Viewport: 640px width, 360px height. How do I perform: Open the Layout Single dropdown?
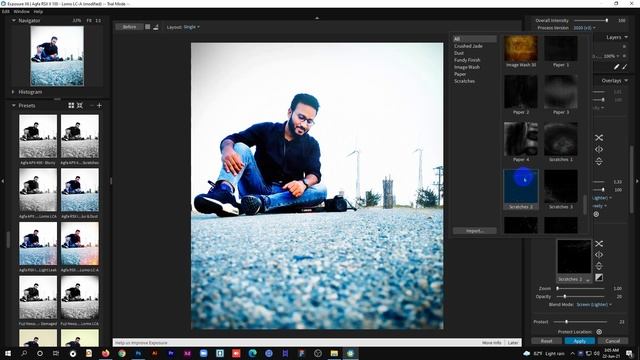pos(191,27)
